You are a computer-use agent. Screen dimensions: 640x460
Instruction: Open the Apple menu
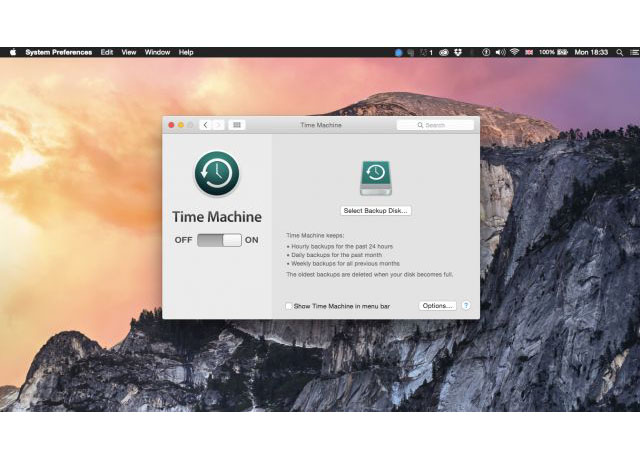click(x=13, y=52)
